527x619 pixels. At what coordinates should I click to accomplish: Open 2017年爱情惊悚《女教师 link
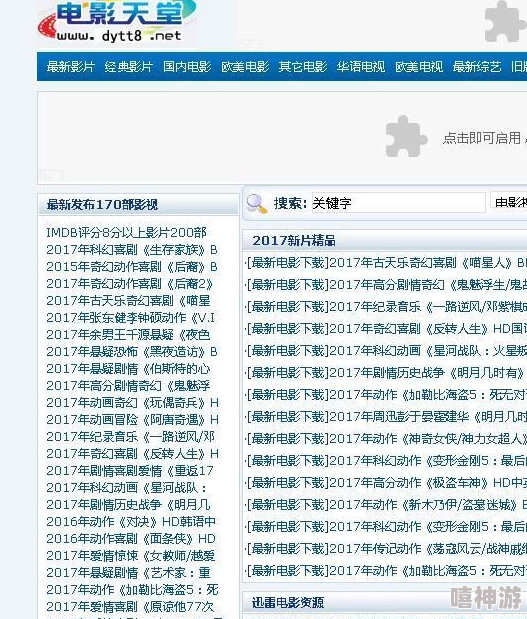131,555
